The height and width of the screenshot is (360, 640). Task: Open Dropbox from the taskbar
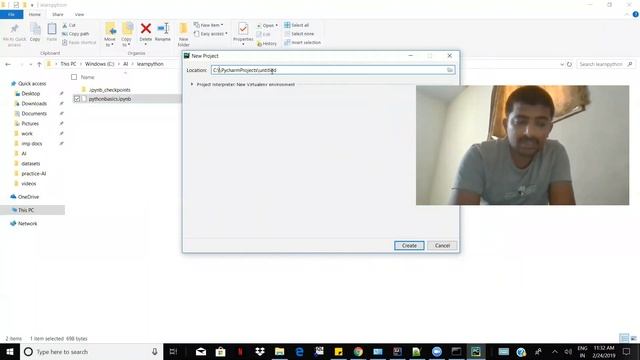260,351
